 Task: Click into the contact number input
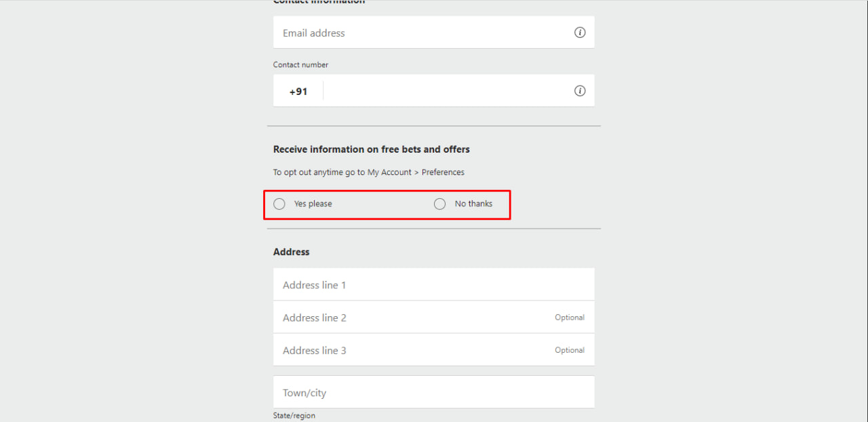coord(448,91)
